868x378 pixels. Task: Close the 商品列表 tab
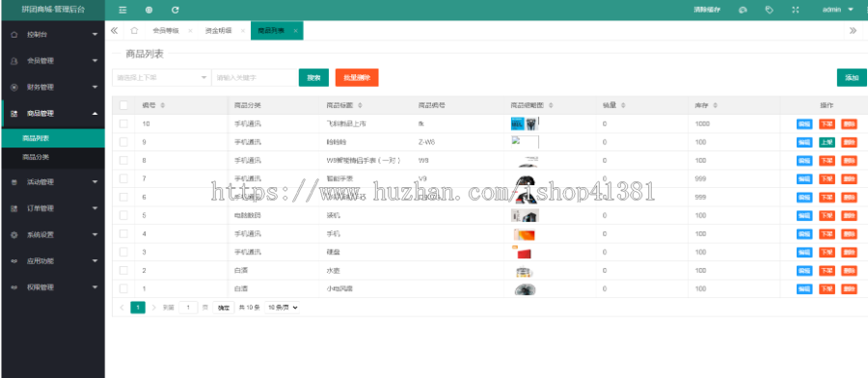click(296, 31)
